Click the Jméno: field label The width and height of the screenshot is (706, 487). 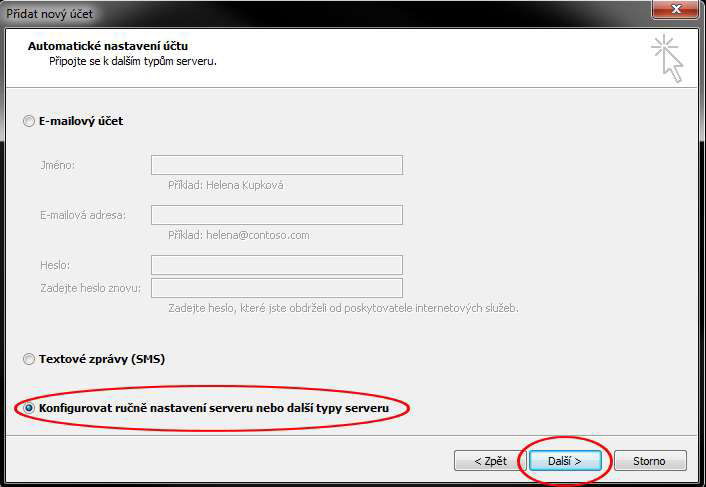pos(58,165)
